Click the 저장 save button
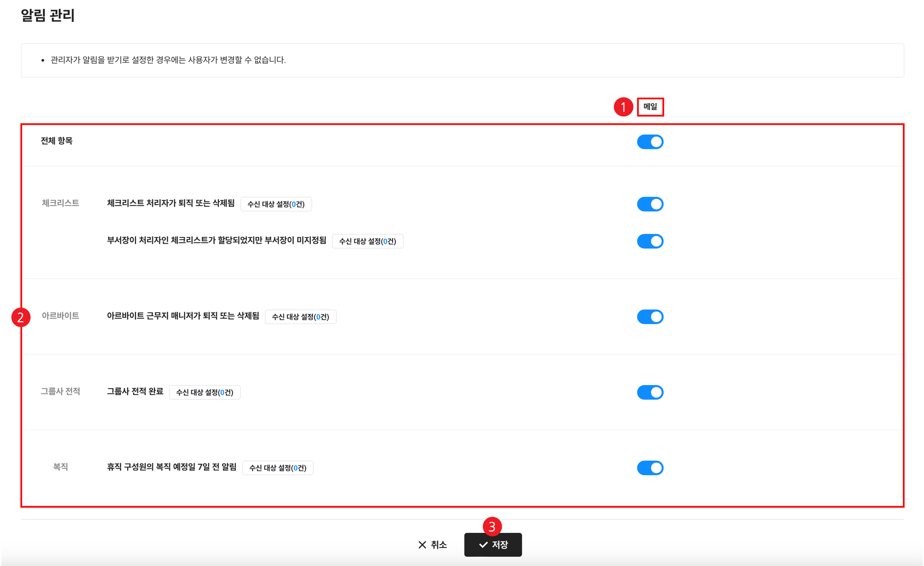 pyautogui.click(x=493, y=545)
